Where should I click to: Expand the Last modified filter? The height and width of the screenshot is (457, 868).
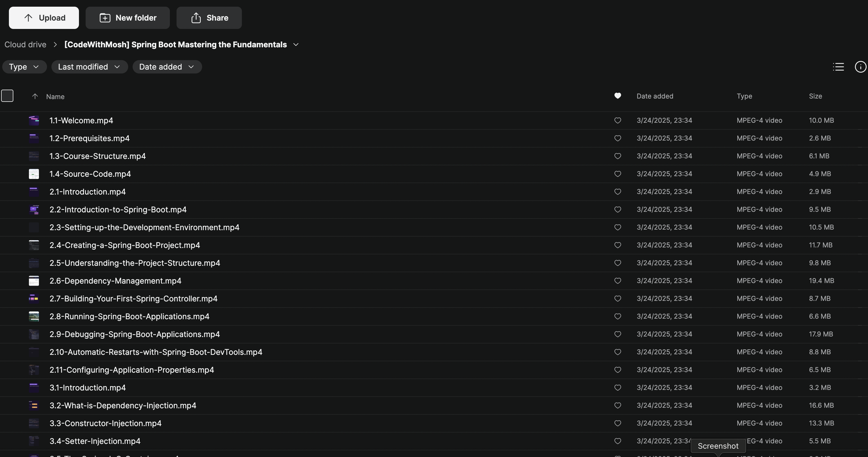[89, 67]
